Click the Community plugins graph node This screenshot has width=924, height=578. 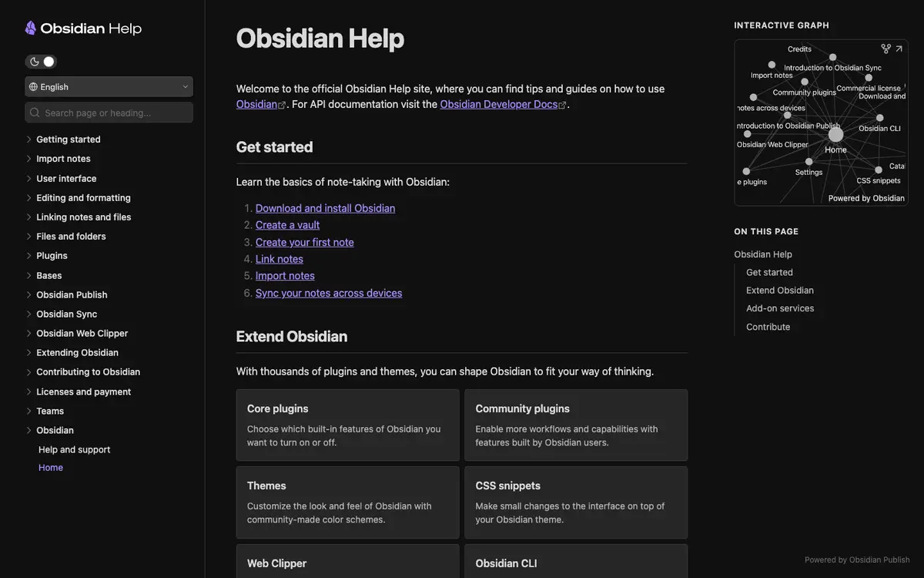(804, 82)
